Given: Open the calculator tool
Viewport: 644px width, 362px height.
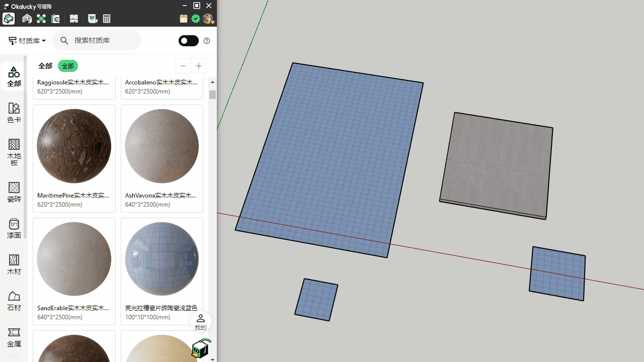Looking at the screenshot, I should pos(107,19).
